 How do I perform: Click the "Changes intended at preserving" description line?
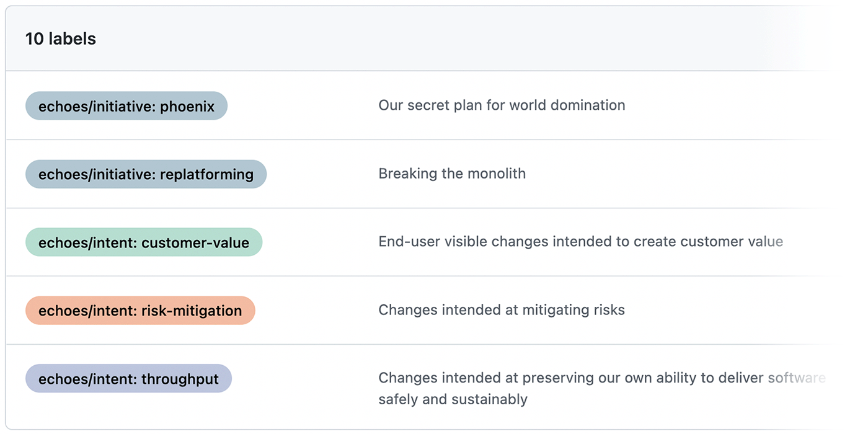click(x=601, y=378)
